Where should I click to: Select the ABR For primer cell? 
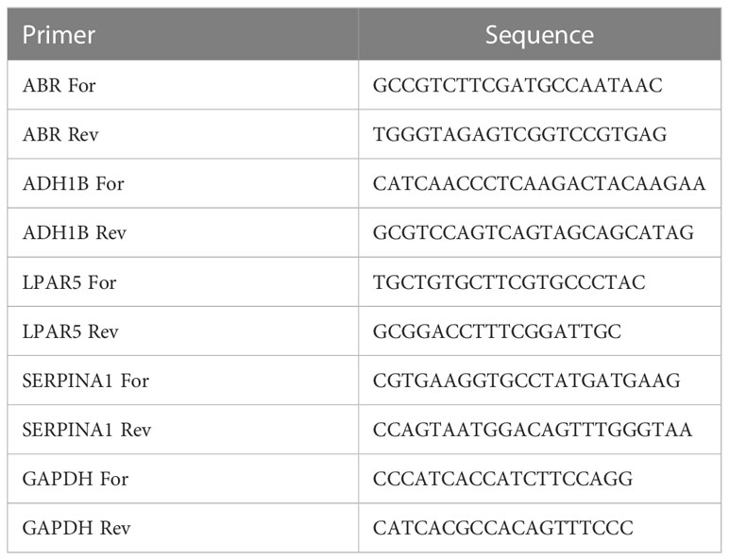182,85
